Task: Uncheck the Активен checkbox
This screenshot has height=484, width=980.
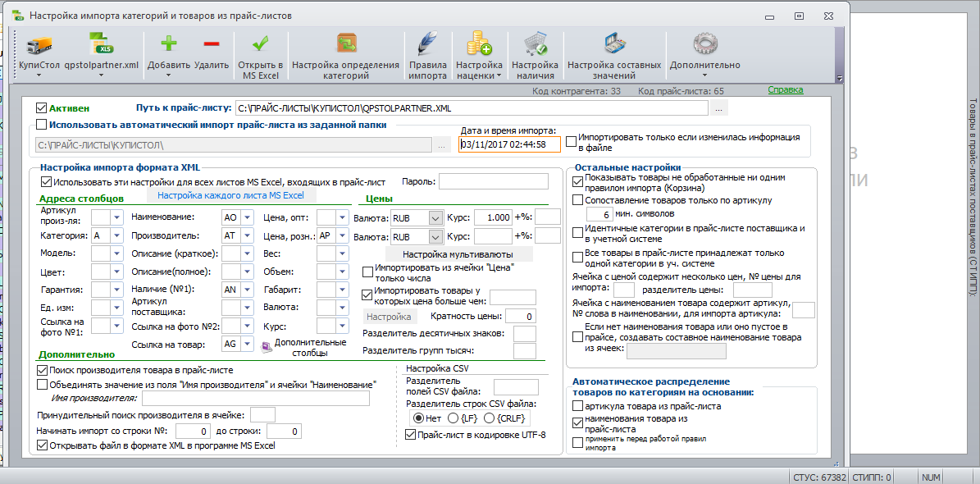Action: point(42,107)
